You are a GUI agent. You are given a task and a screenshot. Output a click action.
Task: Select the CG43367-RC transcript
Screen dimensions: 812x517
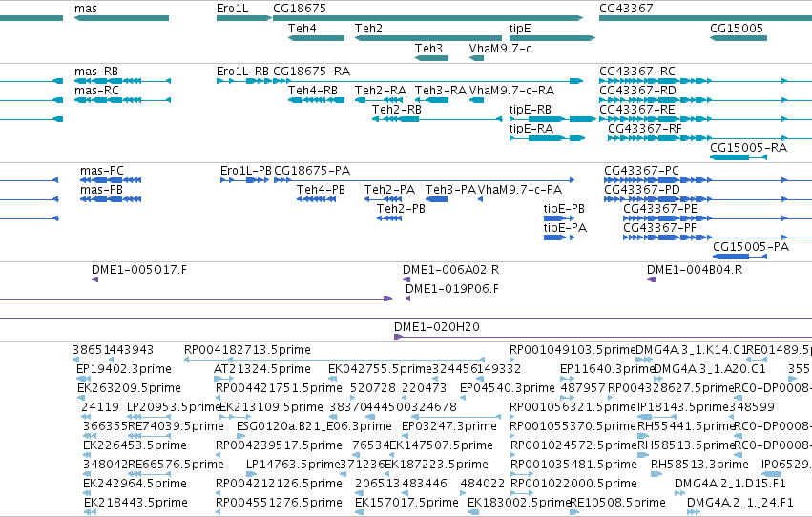[705, 81]
